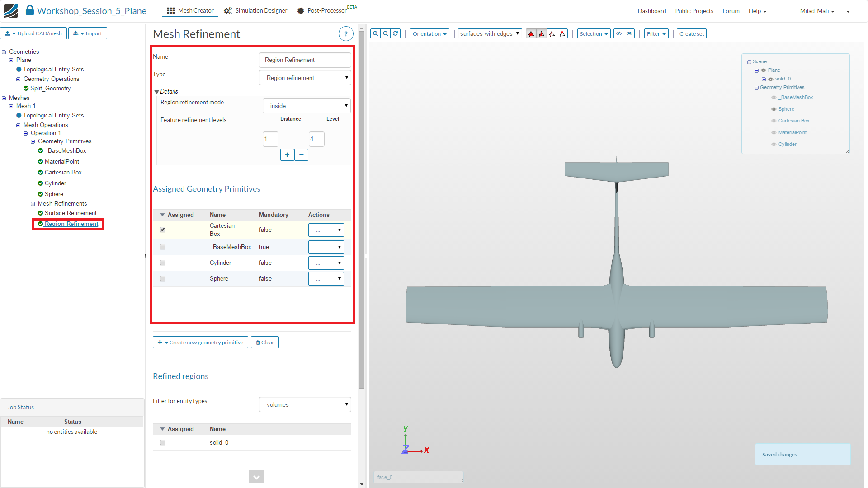This screenshot has width=868, height=488.
Task: Click the Distance input field
Action: click(270, 139)
